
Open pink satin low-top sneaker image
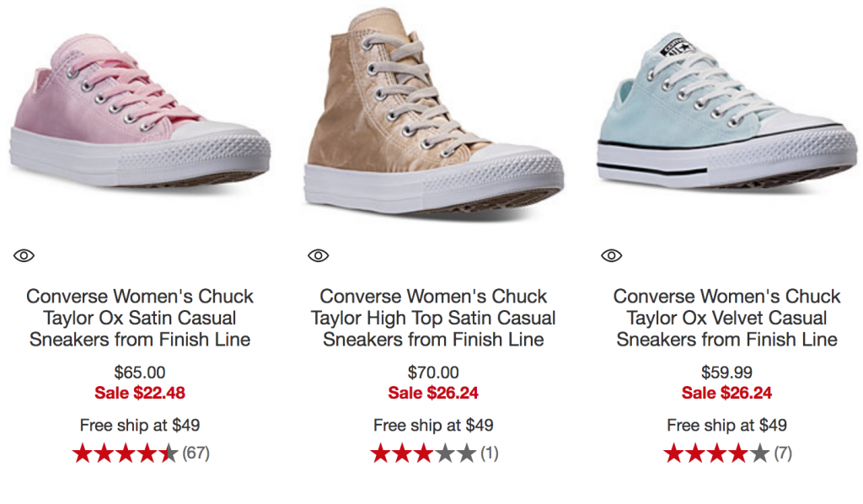139,110
